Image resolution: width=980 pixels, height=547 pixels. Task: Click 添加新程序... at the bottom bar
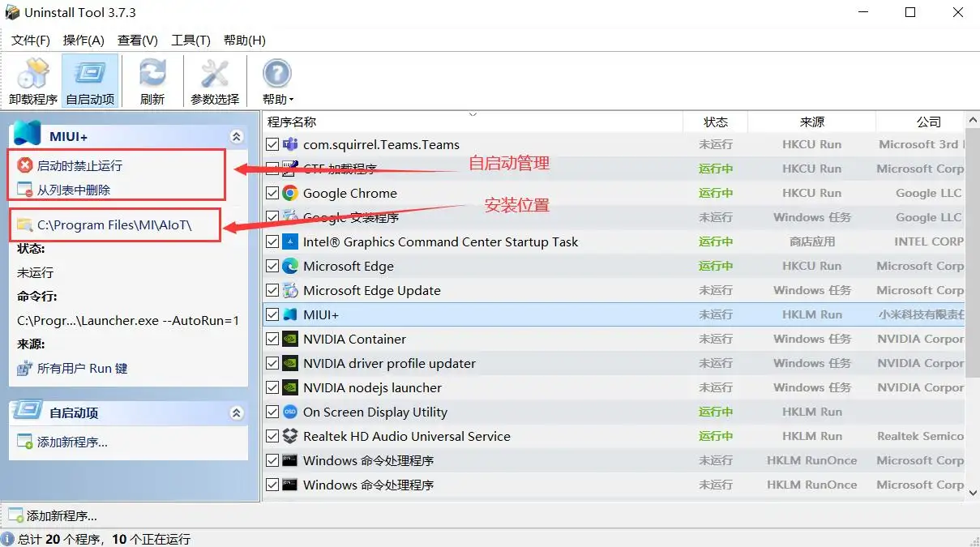(62, 515)
